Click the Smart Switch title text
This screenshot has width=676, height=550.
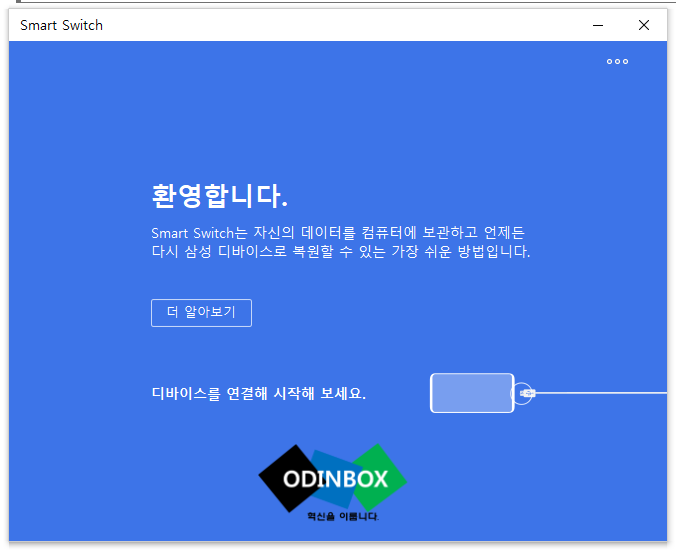coord(62,25)
